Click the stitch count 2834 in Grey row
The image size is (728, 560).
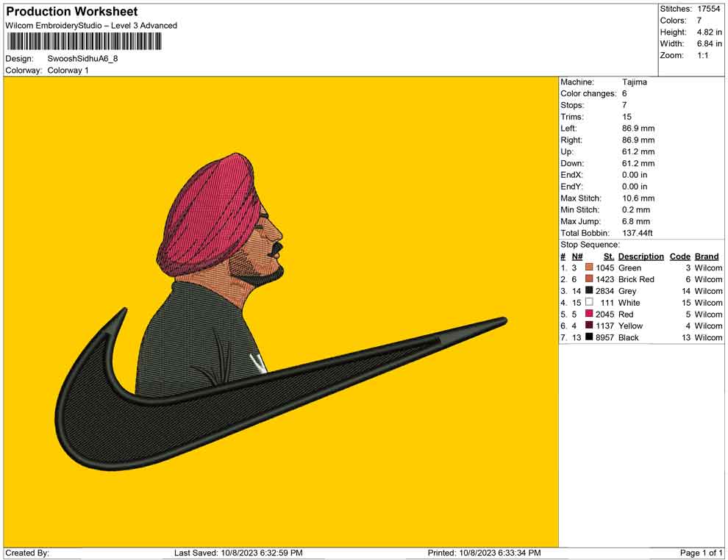tap(605, 291)
